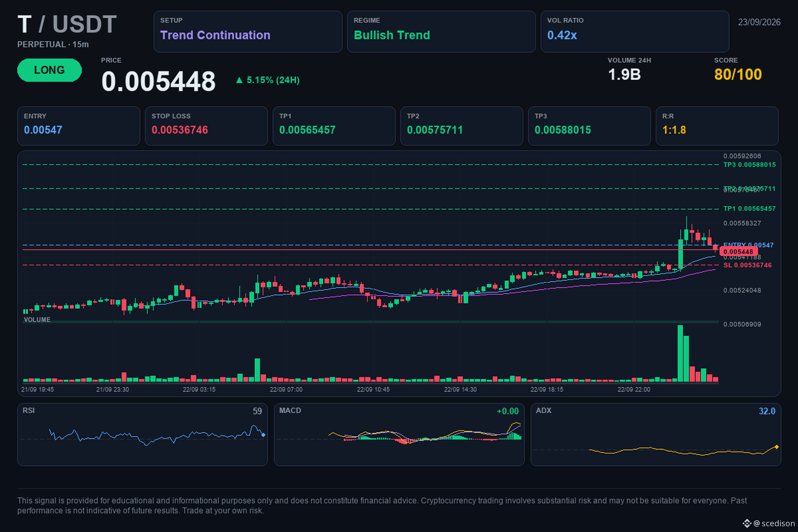Click the scedison watermark logo icon
This screenshot has width=798, height=532.
click(x=747, y=523)
